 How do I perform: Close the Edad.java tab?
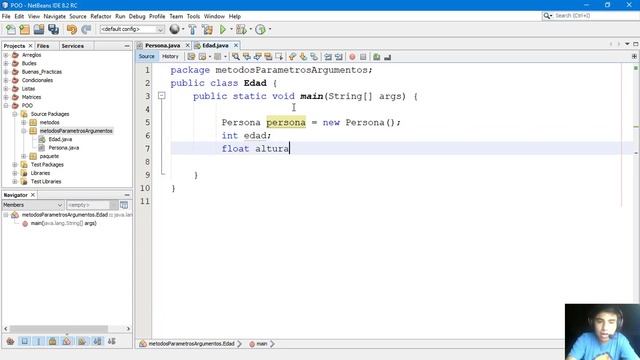236,45
